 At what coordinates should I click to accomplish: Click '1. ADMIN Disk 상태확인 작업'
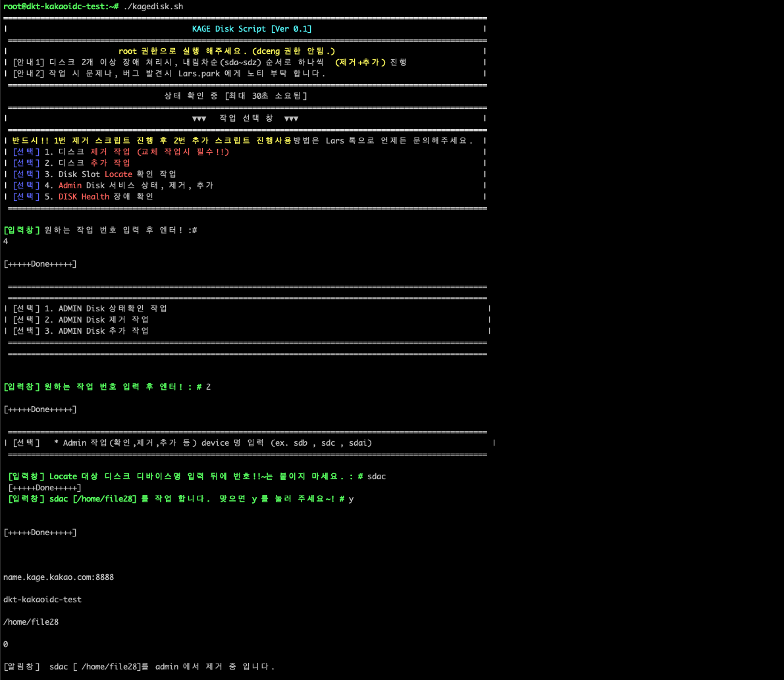click(90, 309)
